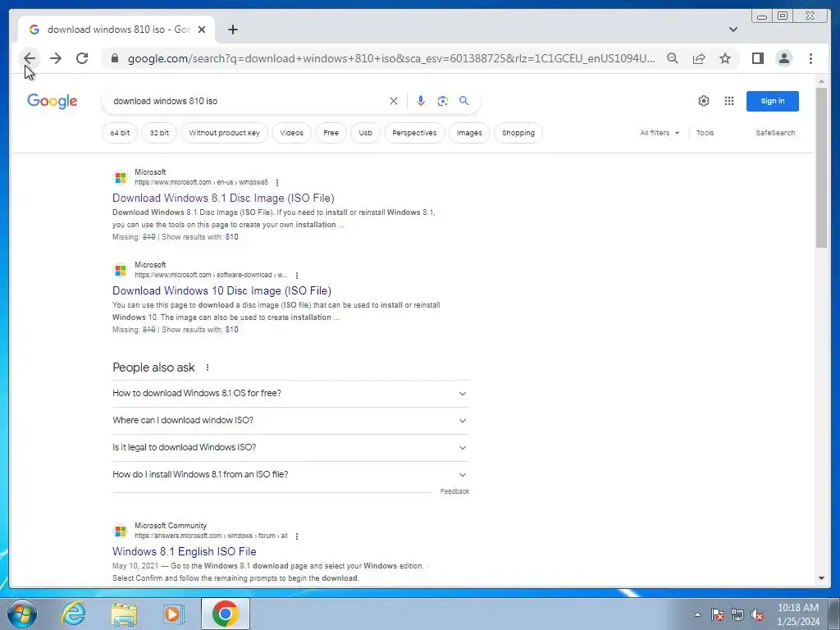
Task: Open the Windows Start button
Action: 22,614
